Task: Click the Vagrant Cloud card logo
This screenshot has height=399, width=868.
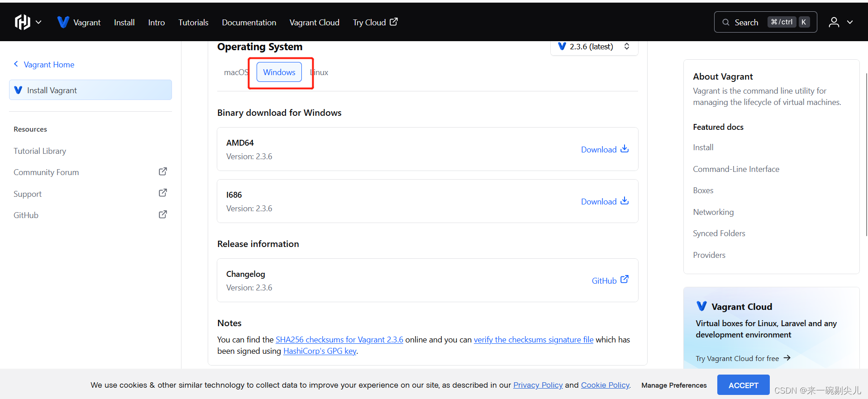Action: click(x=701, y=306)
